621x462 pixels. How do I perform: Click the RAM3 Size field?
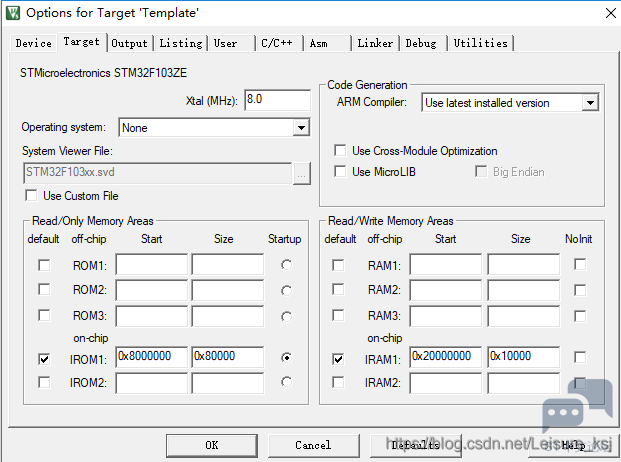(524, 316)
